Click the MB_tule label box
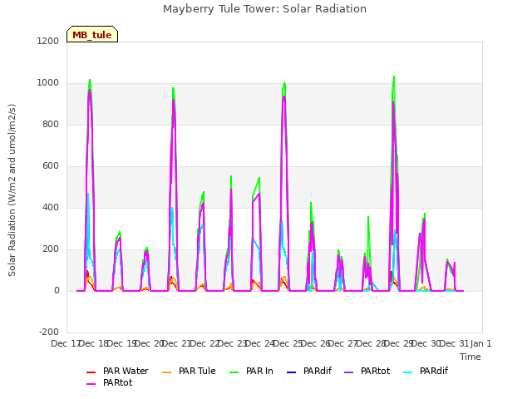This screenshot has width=532, height=399. coord(92,34)
